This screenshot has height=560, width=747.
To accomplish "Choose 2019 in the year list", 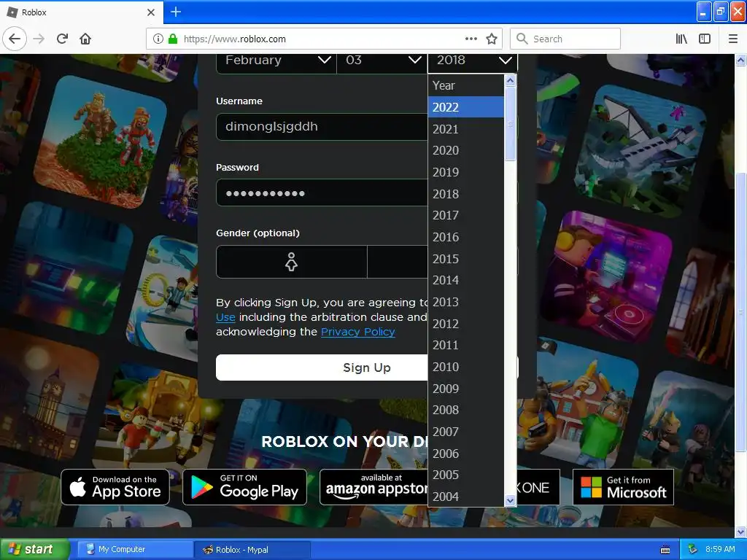I will 465,172.
